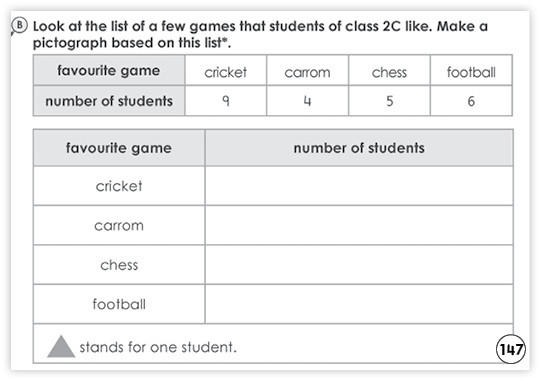Click the empty chess pictograph row
Image resolution: width=541 pixels, height=381 pixels.
359,265
